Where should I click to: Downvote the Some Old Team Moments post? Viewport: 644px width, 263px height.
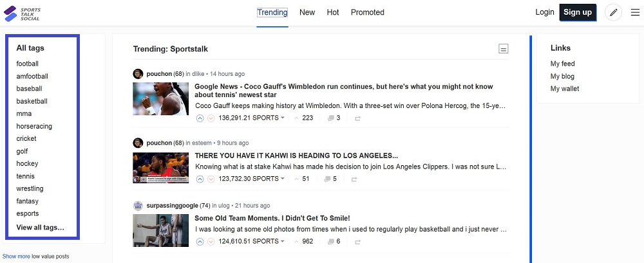point(211,242)
